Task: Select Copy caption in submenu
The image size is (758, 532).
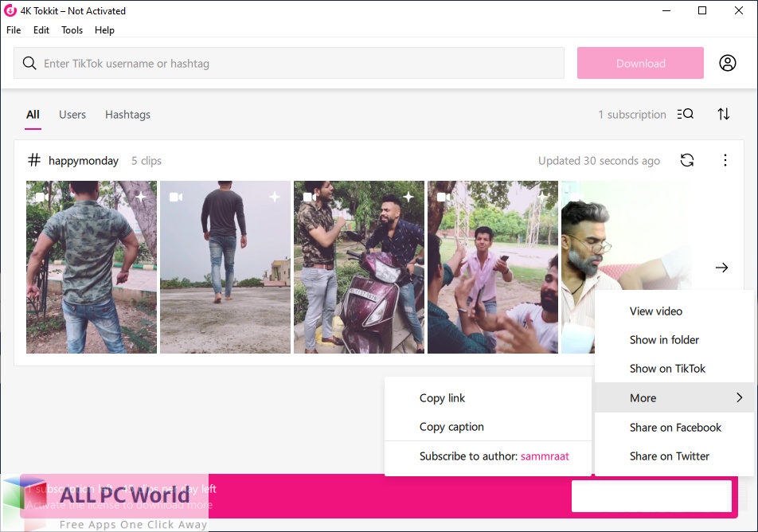Action: coord(488,427)
